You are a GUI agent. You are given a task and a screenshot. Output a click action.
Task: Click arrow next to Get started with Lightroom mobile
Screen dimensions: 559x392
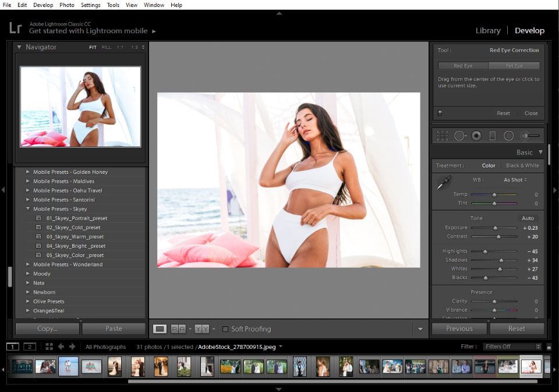pyautogui.click(x=154, y=31)
